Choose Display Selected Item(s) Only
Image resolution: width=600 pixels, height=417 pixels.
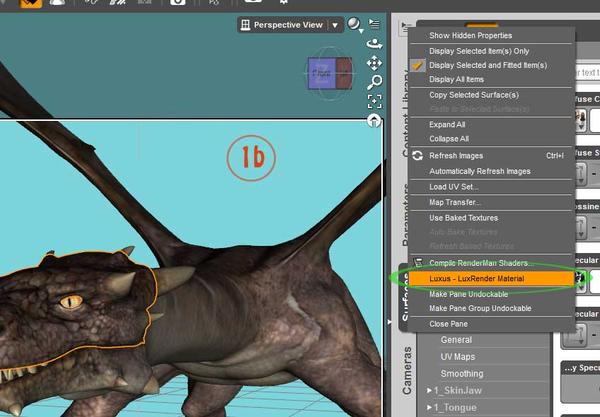click(479, 51)
